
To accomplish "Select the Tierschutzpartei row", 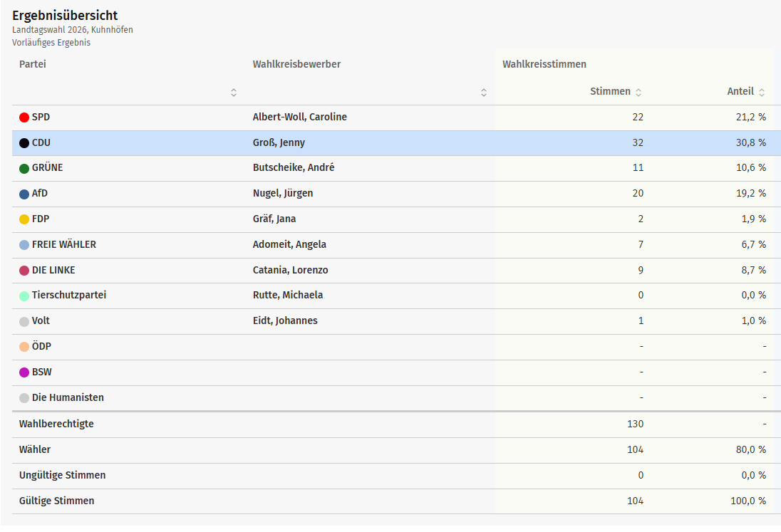I will pos(69,295).
